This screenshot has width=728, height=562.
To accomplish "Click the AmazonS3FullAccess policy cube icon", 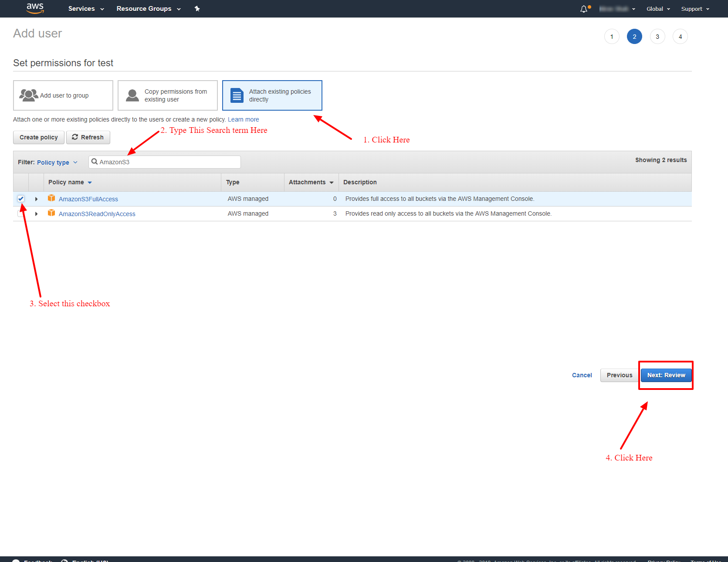I will (x=51, y=198).
